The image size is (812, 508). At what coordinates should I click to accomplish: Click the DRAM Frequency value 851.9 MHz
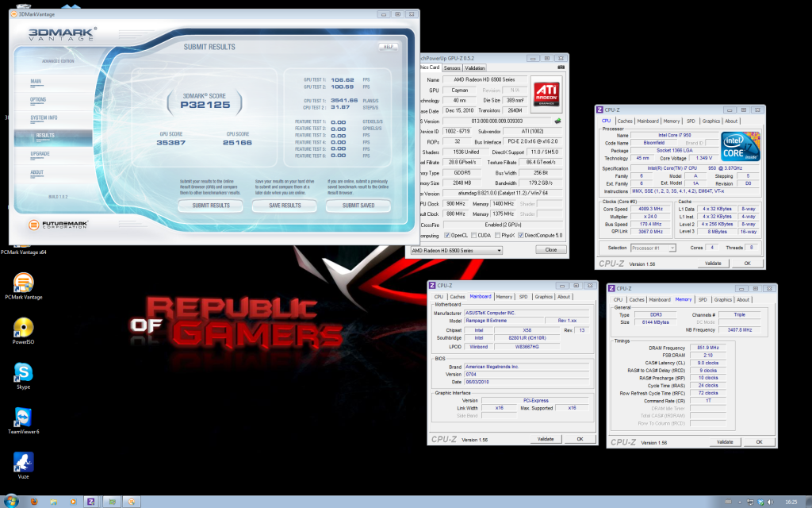click(x=707, y=348)
